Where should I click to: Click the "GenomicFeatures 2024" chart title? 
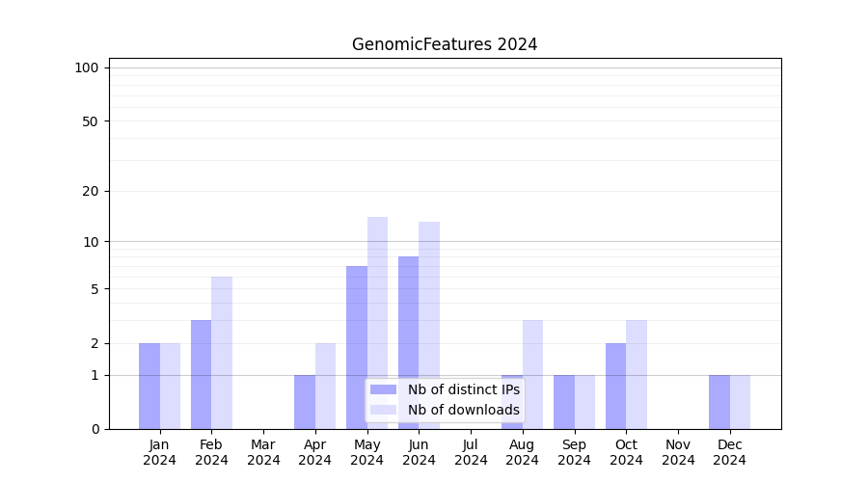pos(445,44)
